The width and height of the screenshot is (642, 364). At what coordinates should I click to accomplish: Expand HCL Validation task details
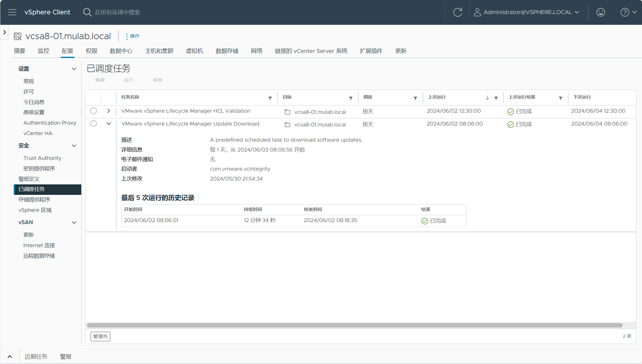click(109, 111)
